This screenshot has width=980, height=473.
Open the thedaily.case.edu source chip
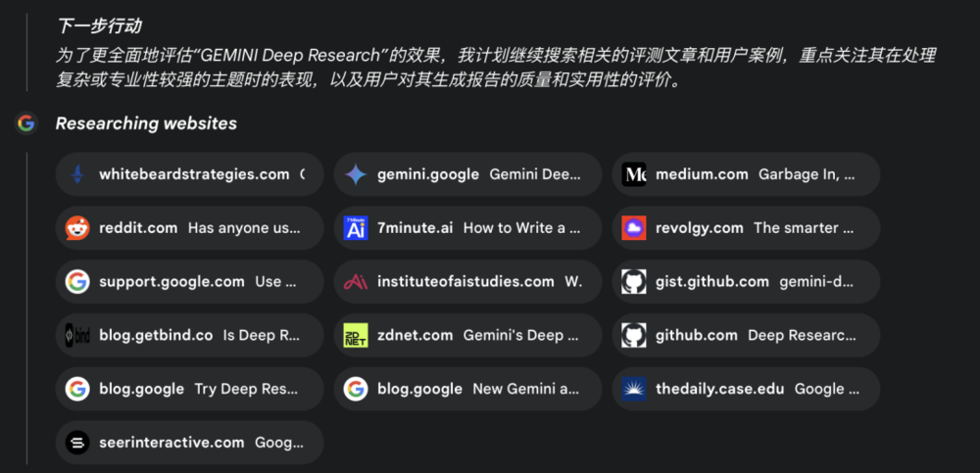pyautogui.click(x=746, y=389)
